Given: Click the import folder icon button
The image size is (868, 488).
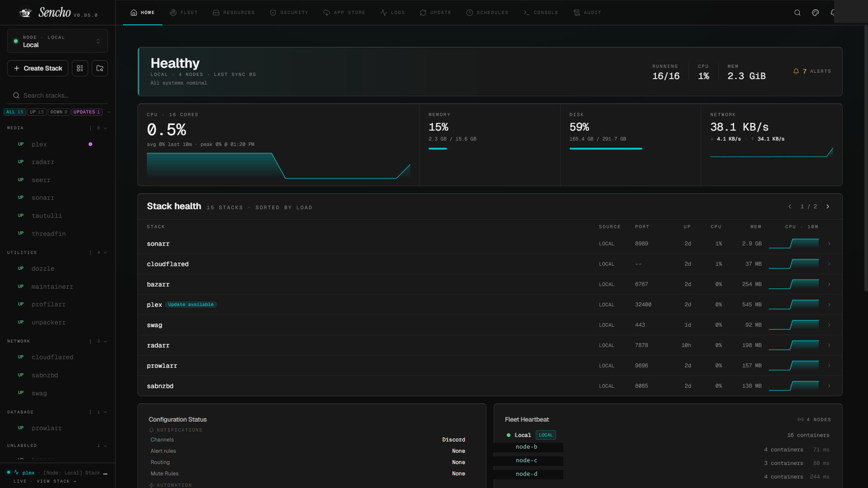Looking at the screenshot, I should pyautogui.click(x=100, y=68).
